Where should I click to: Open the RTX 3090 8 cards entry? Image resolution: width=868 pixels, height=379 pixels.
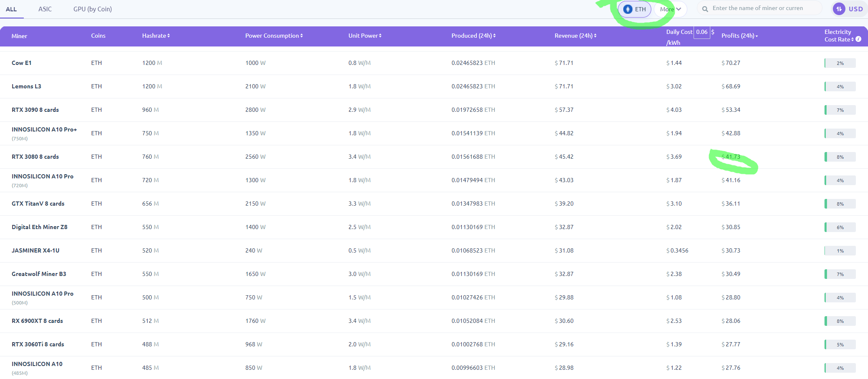point(35,110)
